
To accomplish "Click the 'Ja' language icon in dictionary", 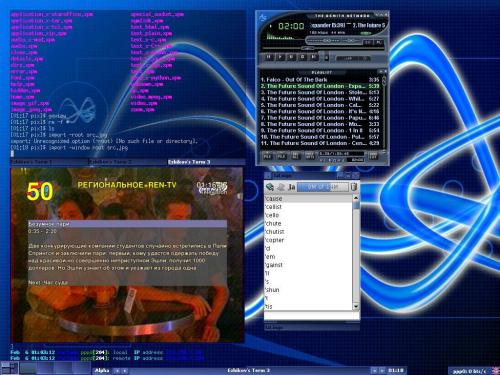I will click(x=292, y=187).
